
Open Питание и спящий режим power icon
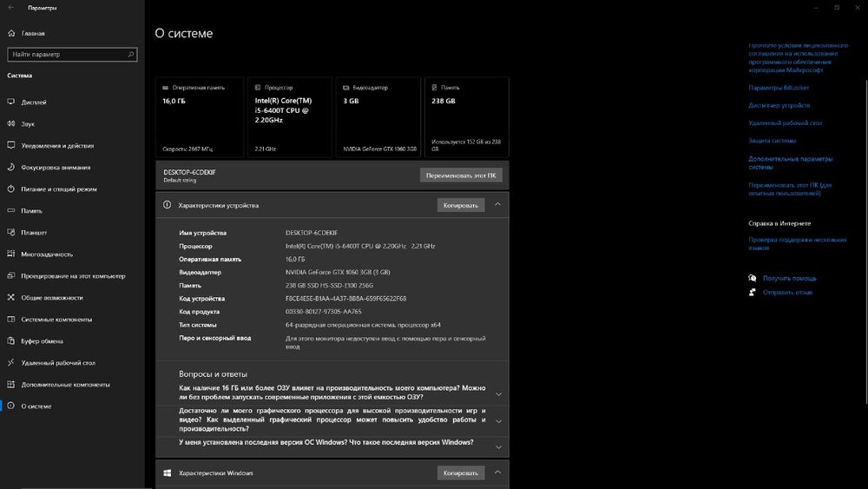pos(11,188)
